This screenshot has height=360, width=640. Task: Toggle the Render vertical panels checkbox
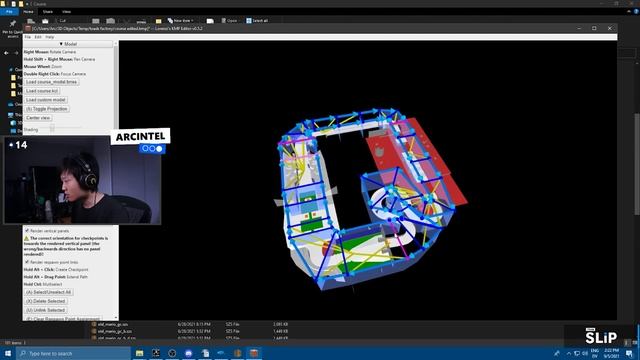point(27,231)
